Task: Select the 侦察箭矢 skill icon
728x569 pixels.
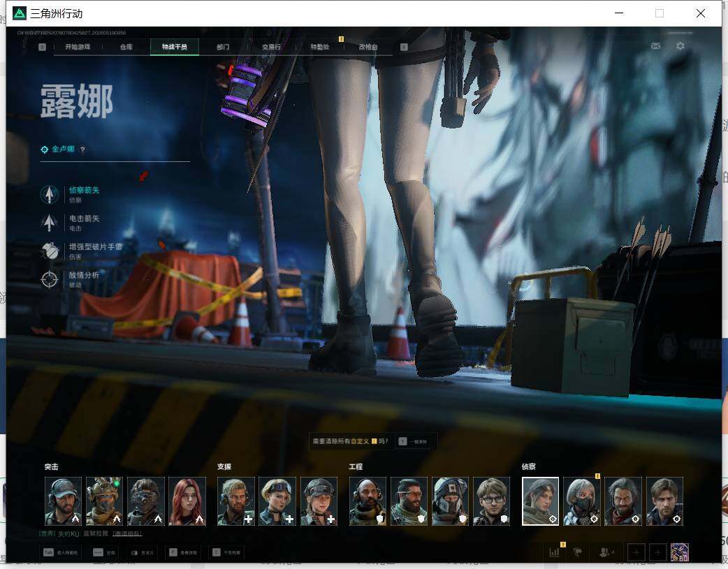Action: pos(49,195)
